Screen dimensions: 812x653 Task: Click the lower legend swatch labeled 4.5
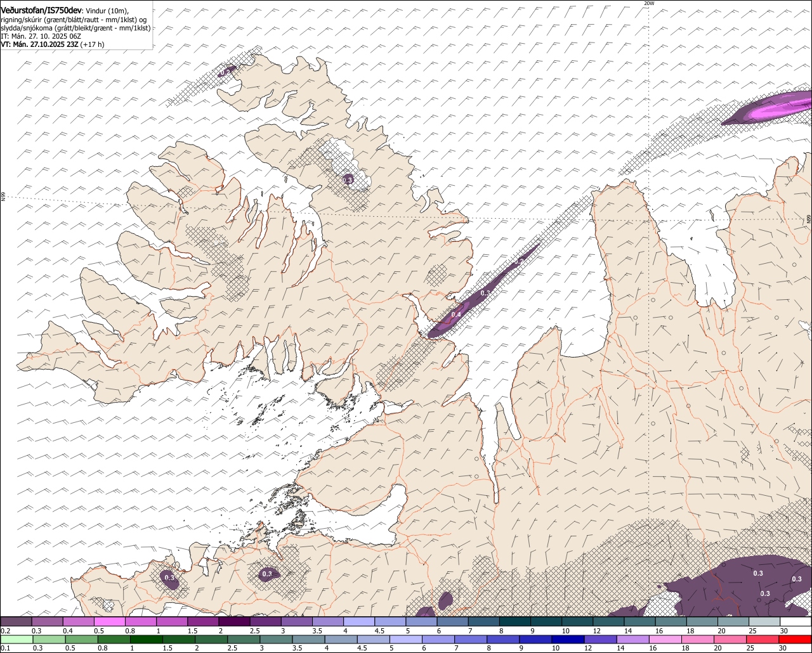pyautogui.click(x=374, y=640)
